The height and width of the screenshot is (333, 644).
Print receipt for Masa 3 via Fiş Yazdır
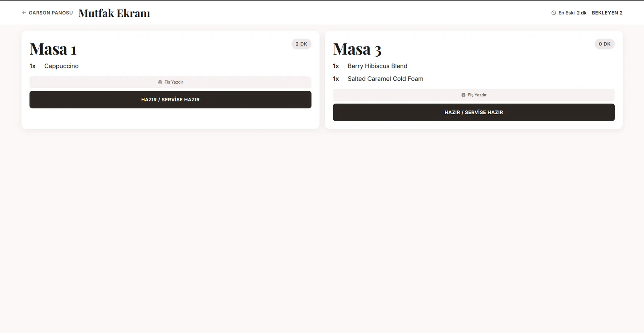tap(474, 95)
